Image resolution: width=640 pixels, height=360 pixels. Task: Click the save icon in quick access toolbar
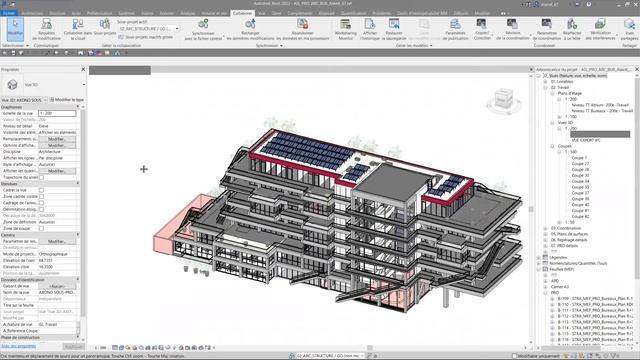click(x=13, y=53)
